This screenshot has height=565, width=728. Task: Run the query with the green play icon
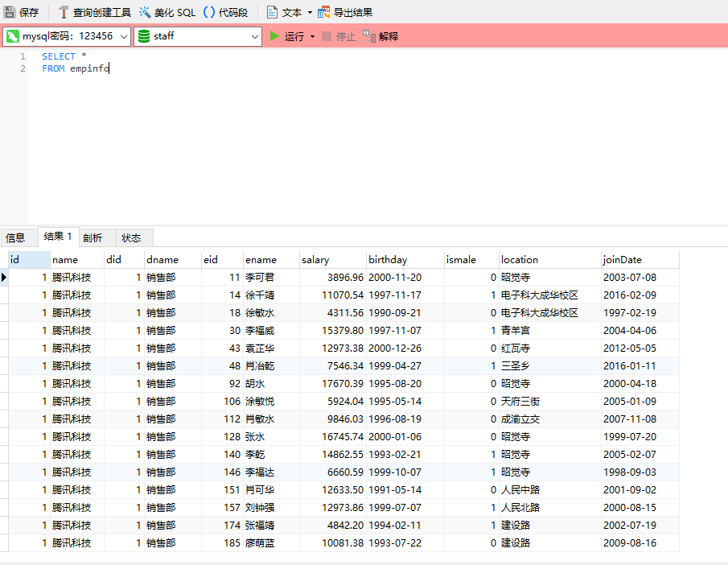[x=274, y=36]
